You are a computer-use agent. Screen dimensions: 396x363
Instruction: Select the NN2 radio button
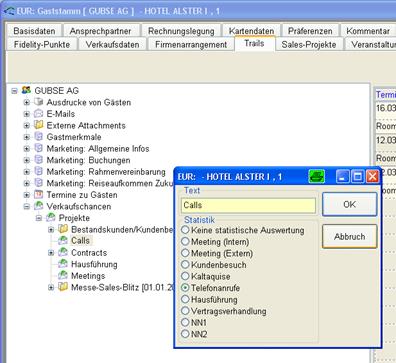tap(185, 334)
